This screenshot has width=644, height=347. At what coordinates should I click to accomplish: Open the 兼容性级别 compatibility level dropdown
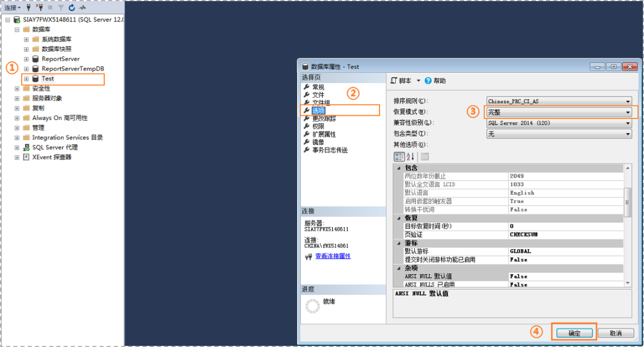(x=628, y=123)
